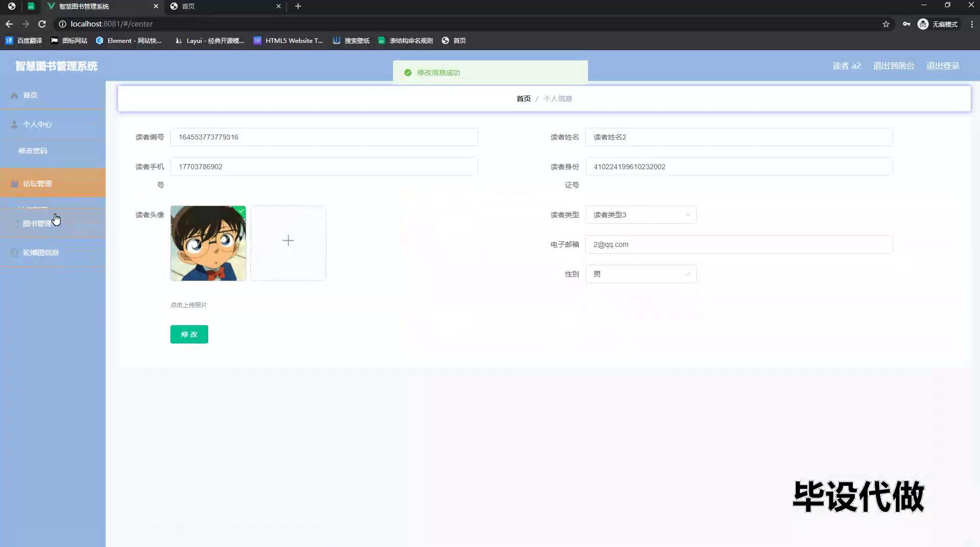Screen dimensions: 980x547
Task: Click 退出登录 in the header
Action: pyautogui.click(x=943, y=66)
